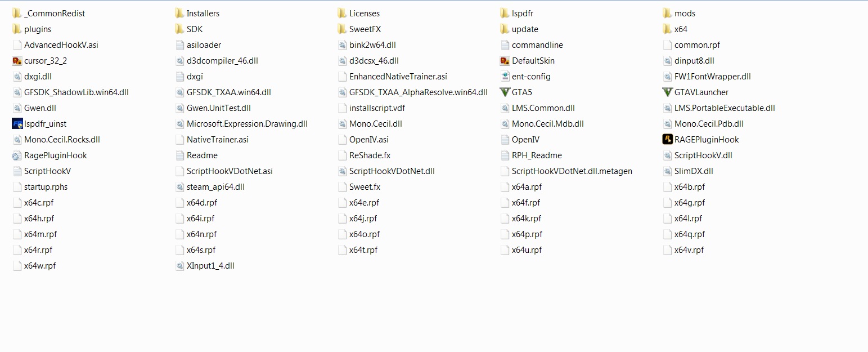The height and width of the screenshot is (352, 868).
Task: Select file name RPH_Readme
Action: click(x=537, y=155)
